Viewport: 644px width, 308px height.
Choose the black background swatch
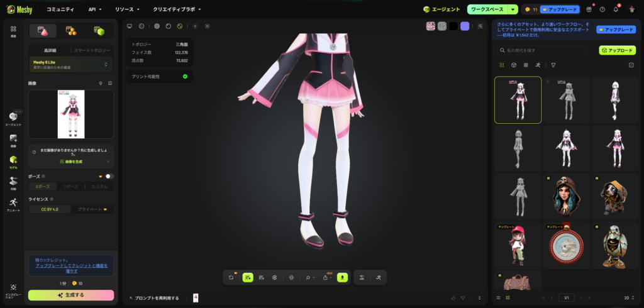(453, 26)
